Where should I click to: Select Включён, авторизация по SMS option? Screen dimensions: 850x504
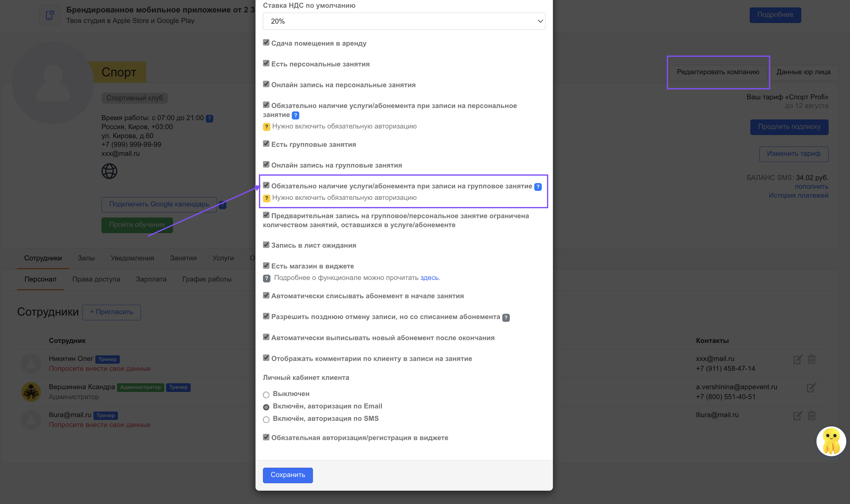(x=266, y=420)
